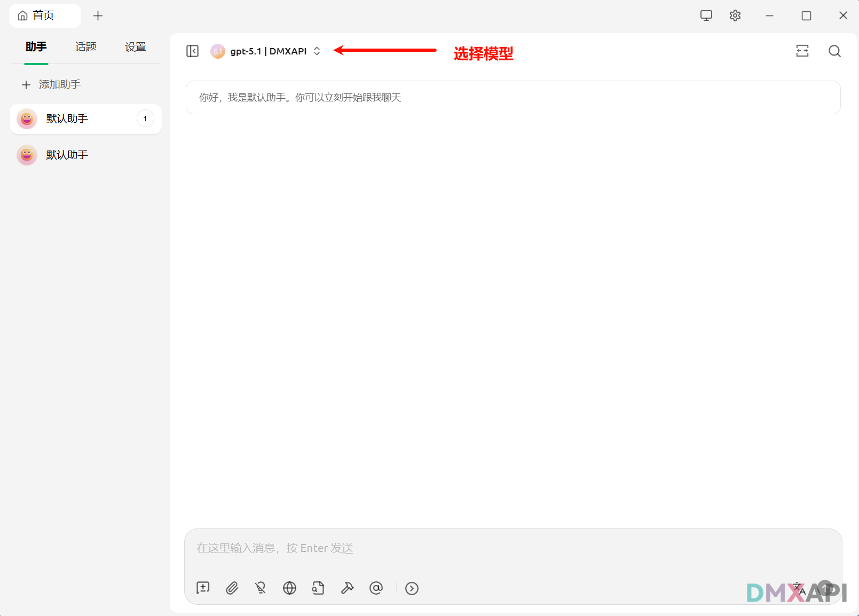Expand more tools with circled arrow icon
Image resolution: width=859 pixels, height=616 pixels.
pos(412,588)
